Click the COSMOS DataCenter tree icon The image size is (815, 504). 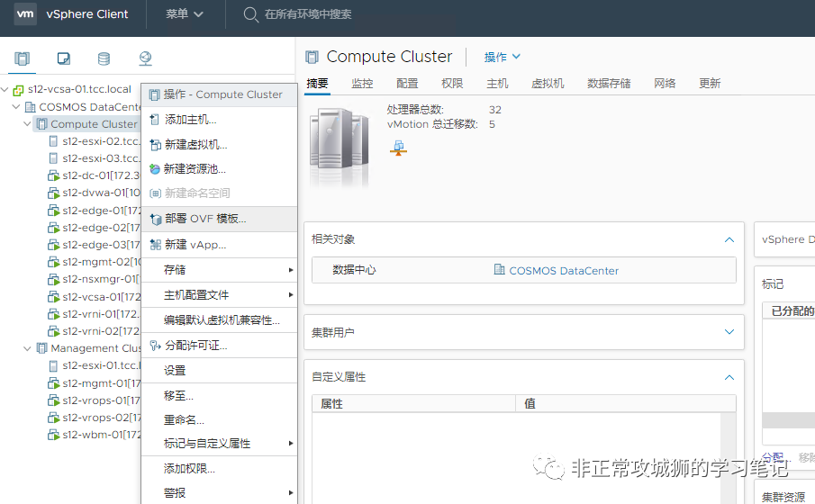pyautogui.click(x=30, y=107)
